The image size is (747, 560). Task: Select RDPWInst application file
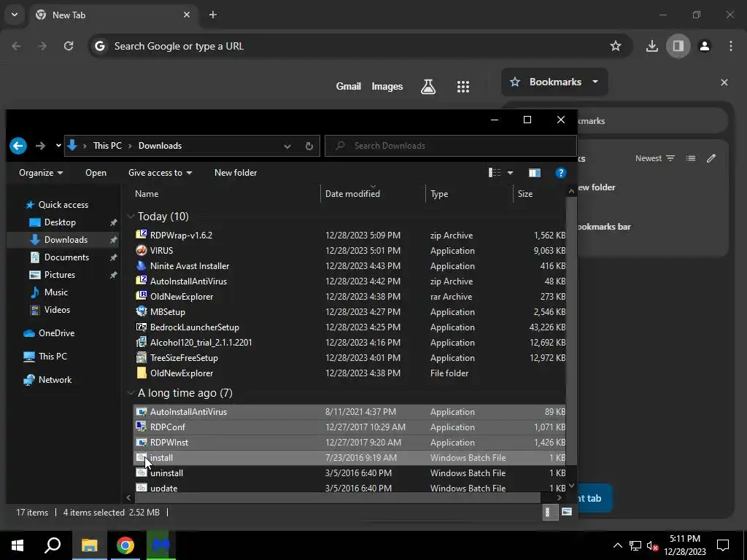click(x=349, y=443)
